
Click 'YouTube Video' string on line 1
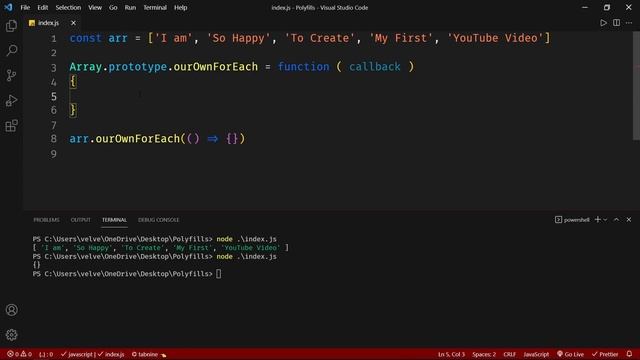tap(495, 38)
